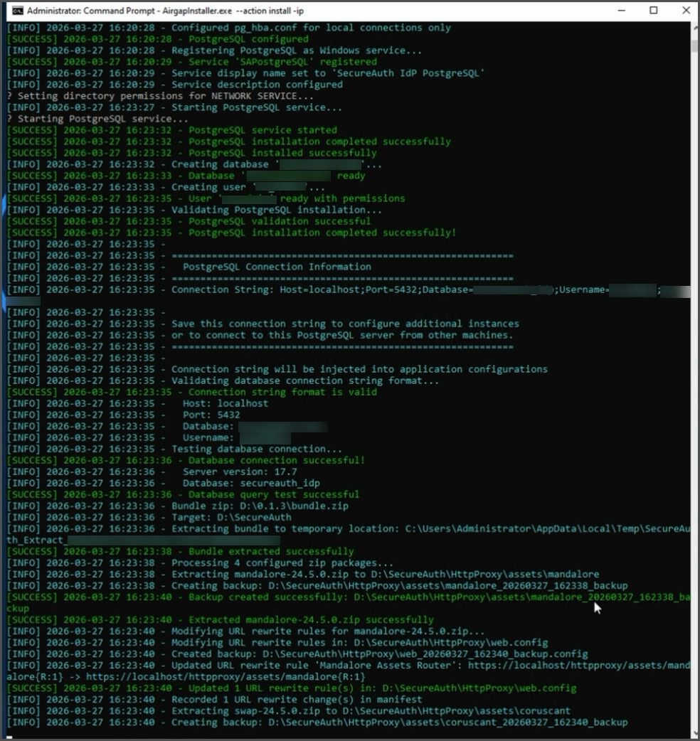Viewport: 700px width, 741px height.
Task: Click line 'Modifying URL rewrite rules in: D:\SecureAuth\HttpProxy\web.config'
Action: click(x=277, y=643)
